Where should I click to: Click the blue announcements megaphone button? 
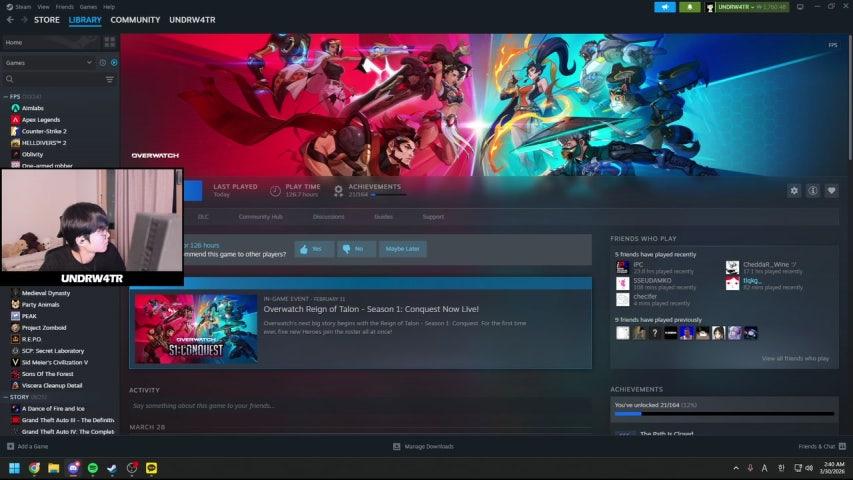coord(665,7)
